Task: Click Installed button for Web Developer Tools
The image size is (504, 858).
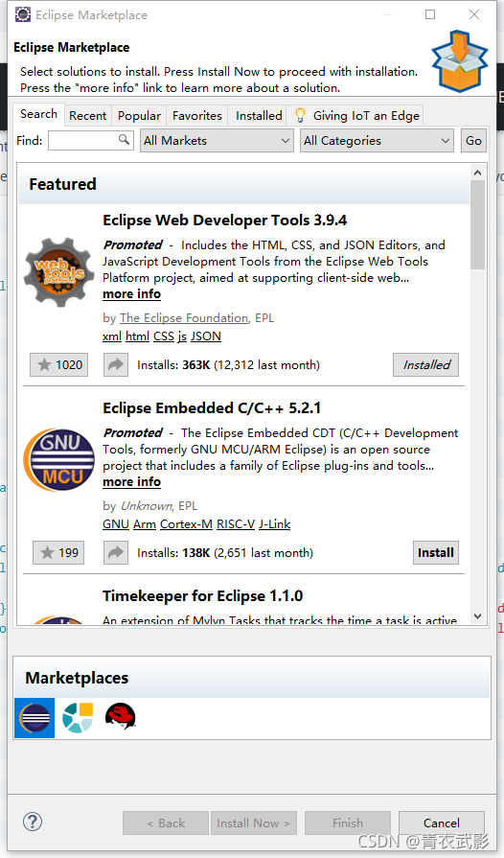Action: click(x=425, y=365)
